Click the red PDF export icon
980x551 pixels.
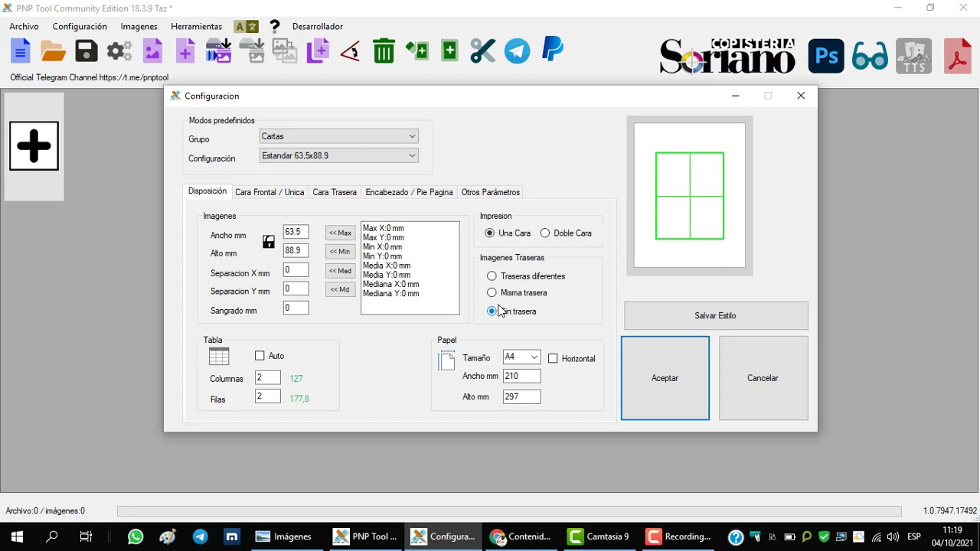click(x=958, y=56)
